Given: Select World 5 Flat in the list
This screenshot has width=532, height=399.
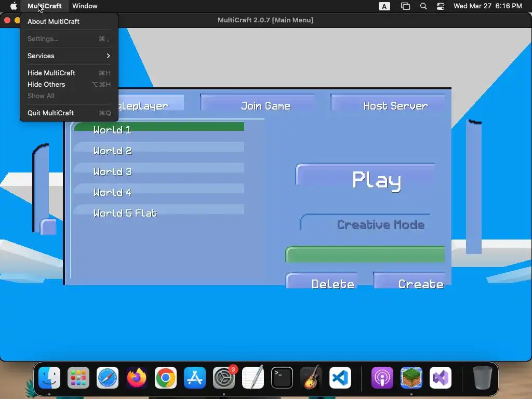Looking at the screenshot, I should click(x=159, y=211).
